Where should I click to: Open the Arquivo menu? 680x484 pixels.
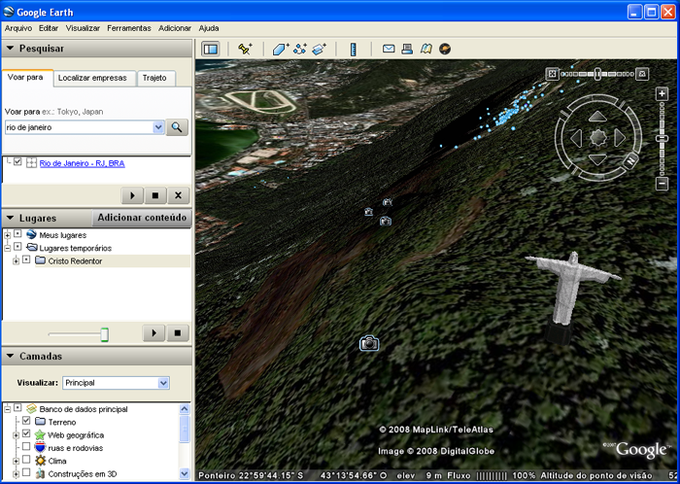(18, 28)
